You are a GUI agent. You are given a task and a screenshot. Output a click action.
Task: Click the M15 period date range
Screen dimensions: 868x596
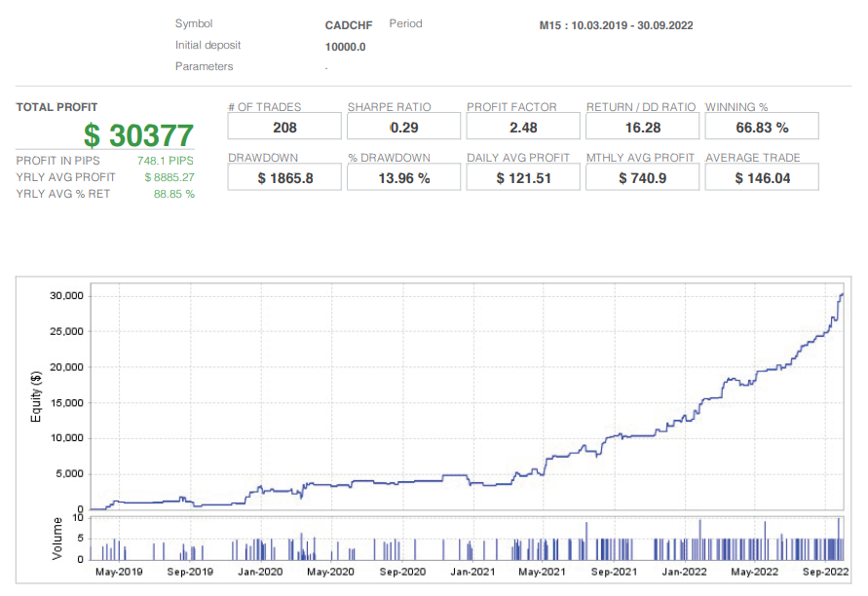tap(616, 25)
